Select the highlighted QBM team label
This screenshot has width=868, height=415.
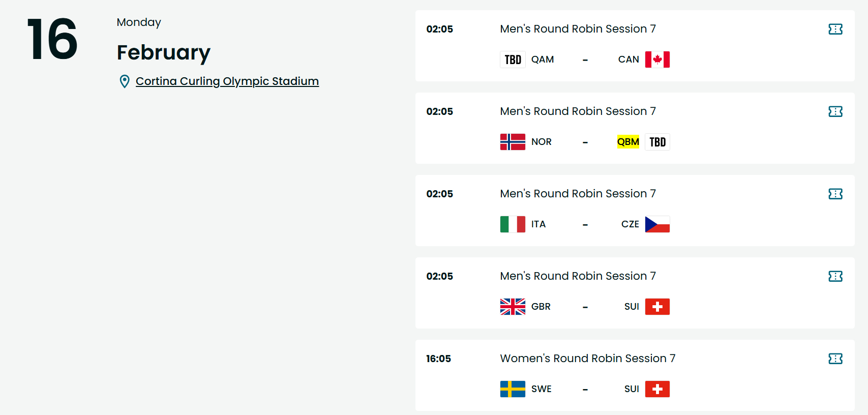pyautogui.click(x=628, y=142)
